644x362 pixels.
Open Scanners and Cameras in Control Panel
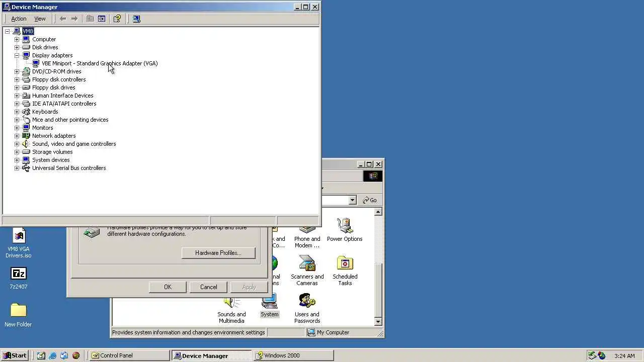tap(307, 271)
